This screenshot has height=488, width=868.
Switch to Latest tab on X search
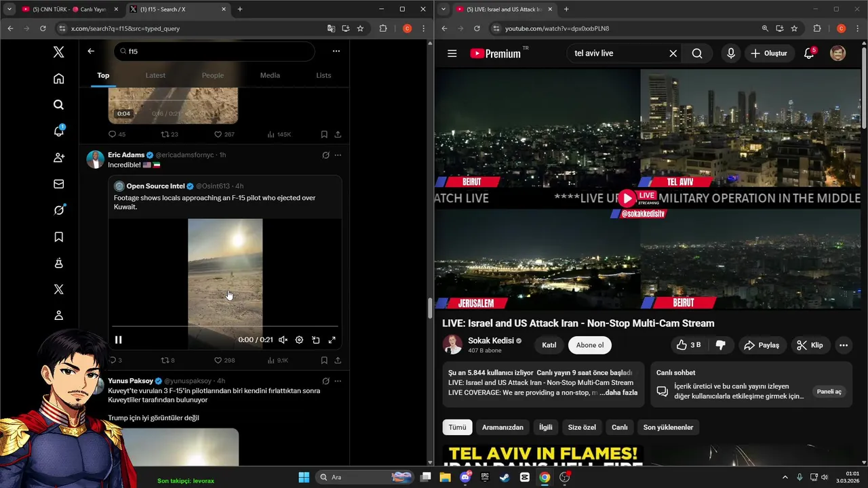[155, 75]
